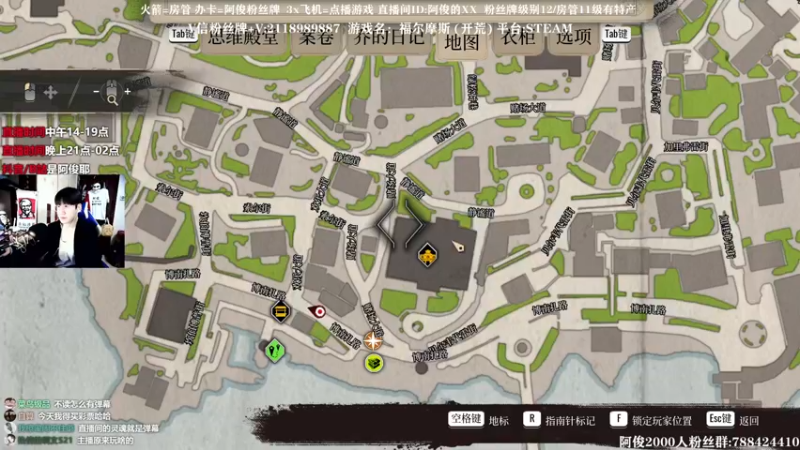Click the round green chest marker

pos(374,363)
